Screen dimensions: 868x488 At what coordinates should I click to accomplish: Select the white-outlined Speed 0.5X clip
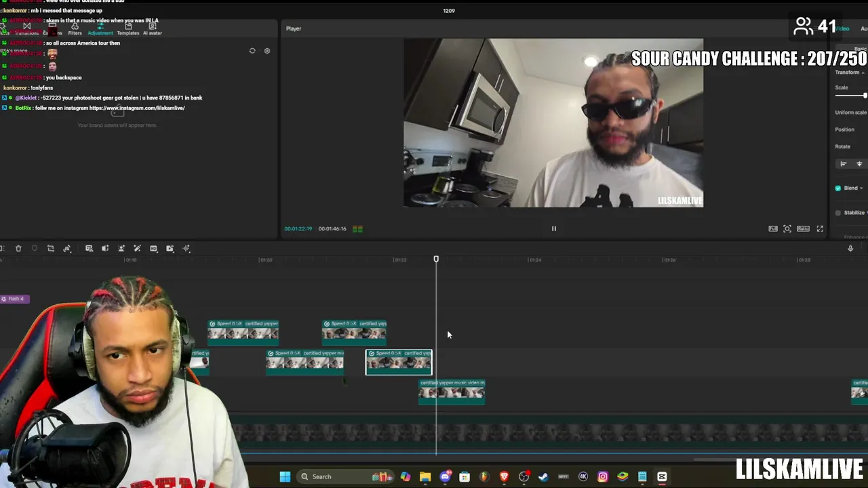[399, 362]
